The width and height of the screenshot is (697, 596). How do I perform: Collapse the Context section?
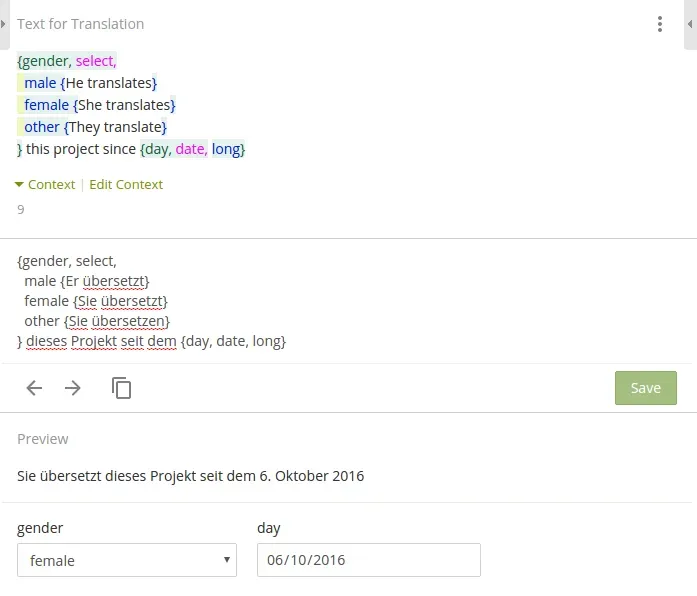[x=45, y=184]
